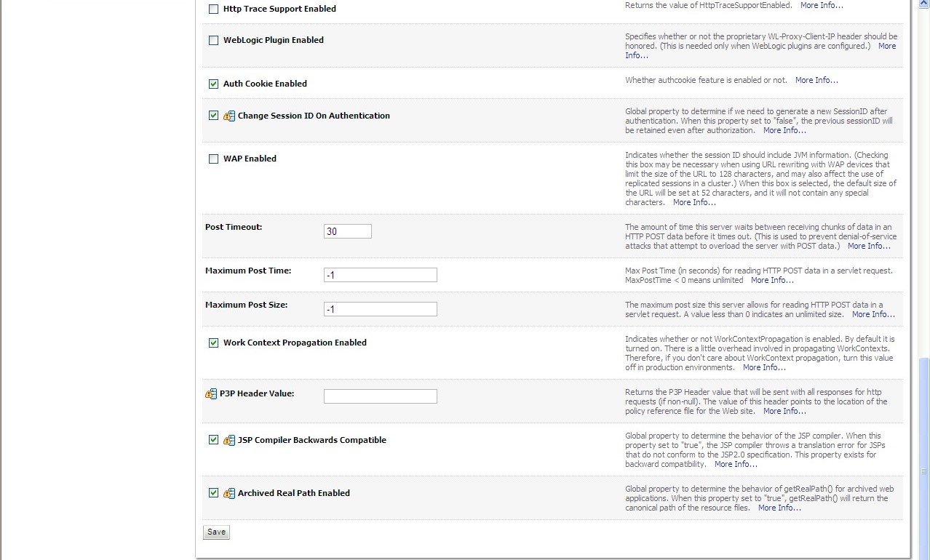Focus the Maximum Post Time input
This screenshot has width=930, height=560.
click(380, 275)
